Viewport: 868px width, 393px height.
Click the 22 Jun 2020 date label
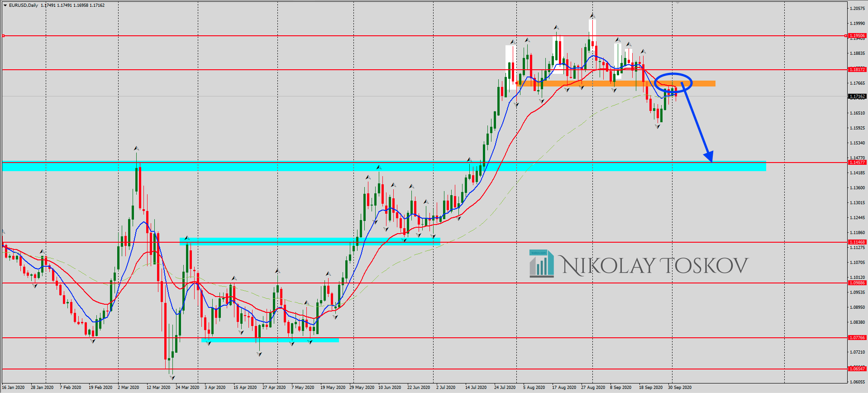[419, 388]
